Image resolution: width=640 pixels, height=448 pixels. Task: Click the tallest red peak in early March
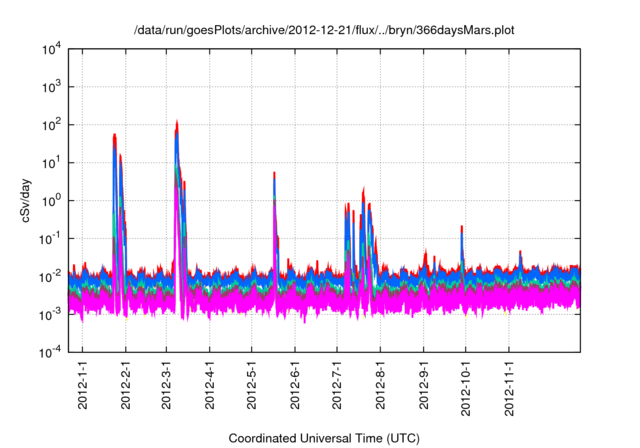point(177,123)
